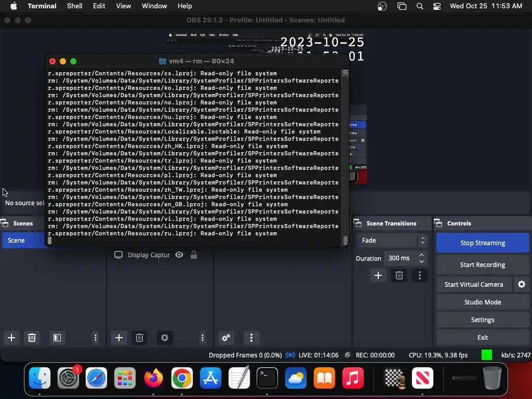
Task: Open Google Chrome in the Dock
Action: pos(182,378)
